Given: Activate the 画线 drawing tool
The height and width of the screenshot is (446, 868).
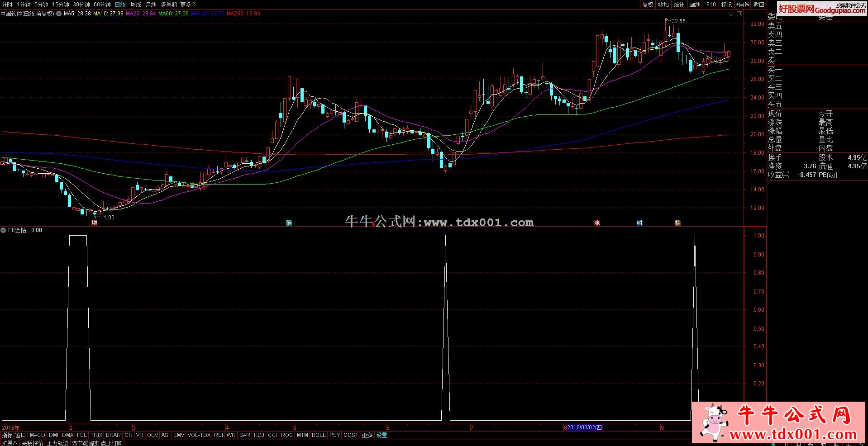Looking at the screenshot, I should (695, 5).
